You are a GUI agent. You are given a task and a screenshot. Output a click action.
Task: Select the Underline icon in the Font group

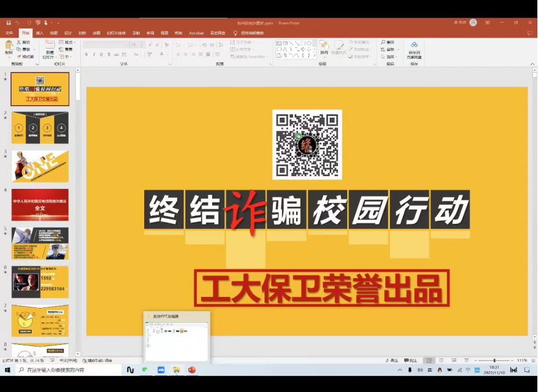102,53
